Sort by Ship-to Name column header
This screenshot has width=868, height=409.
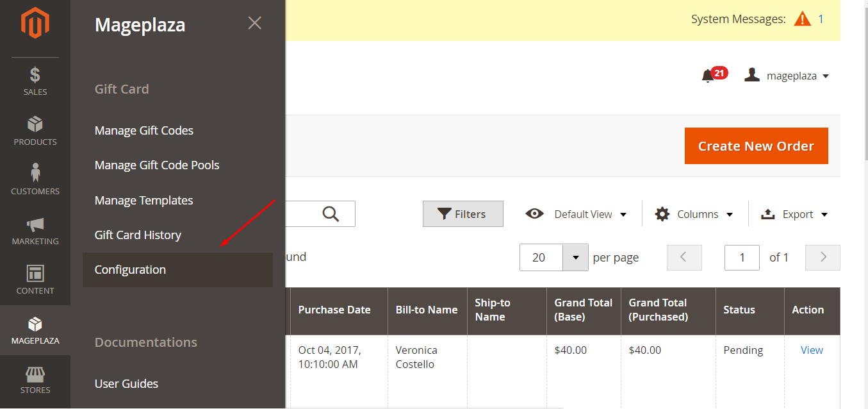(507, 310)
